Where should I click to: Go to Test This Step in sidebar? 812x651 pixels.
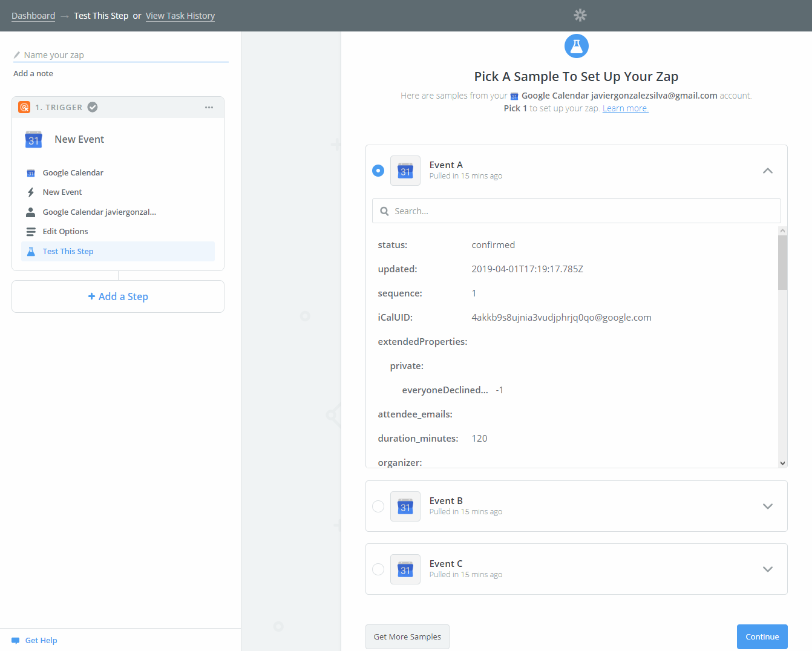click(x=68, y=252)
